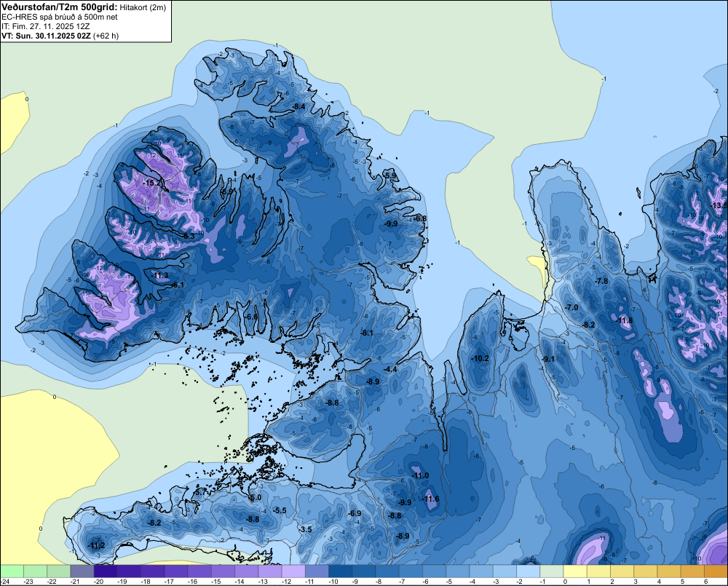728x586 pixels.
Task: Select the -4 light blue legend swatch
Action: 481,571
